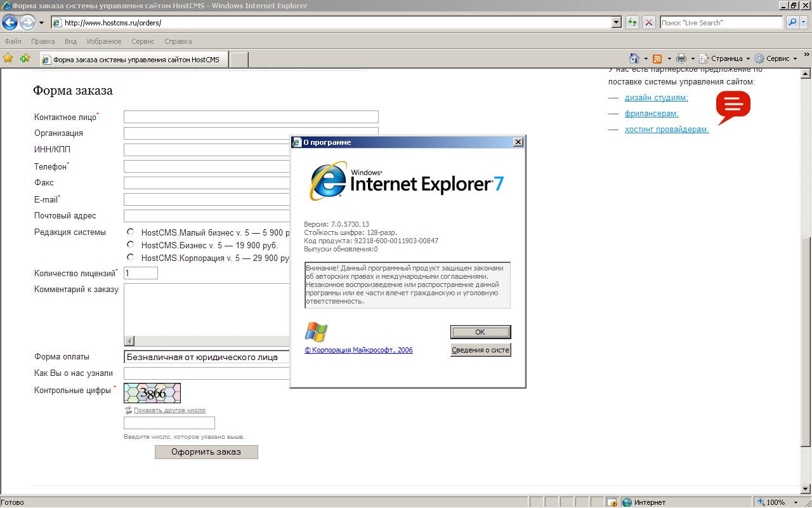Click the Контактное лицо input field

(x=251, y=117)
